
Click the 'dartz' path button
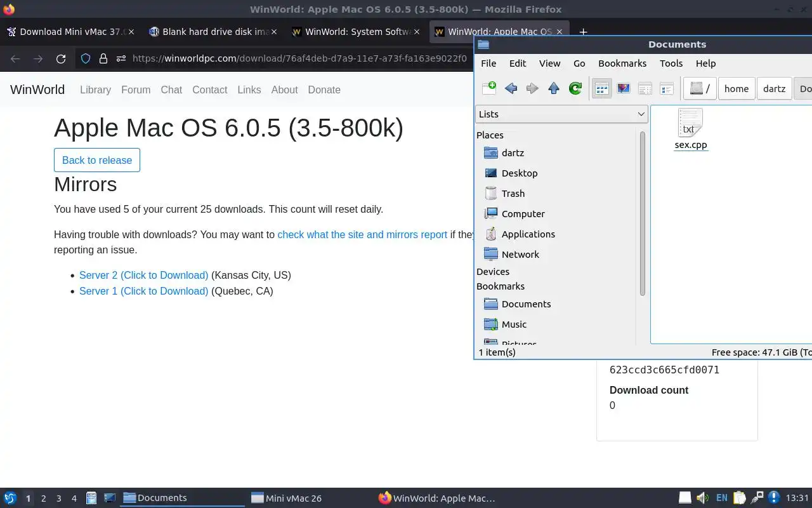pyautogui.click(x=774, y=88)
